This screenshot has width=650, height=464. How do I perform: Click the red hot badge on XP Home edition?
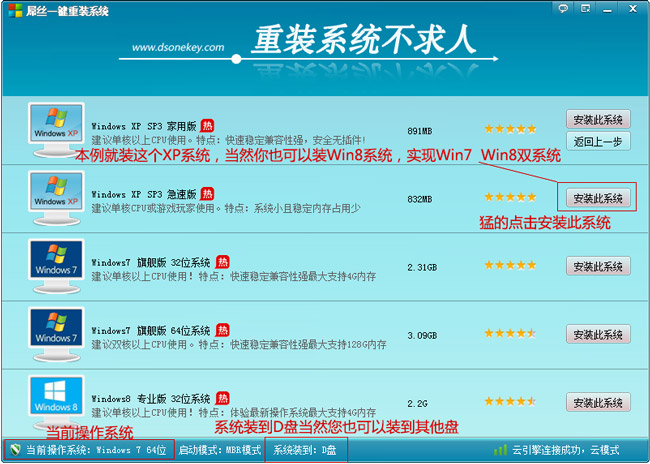click(208, 126)
